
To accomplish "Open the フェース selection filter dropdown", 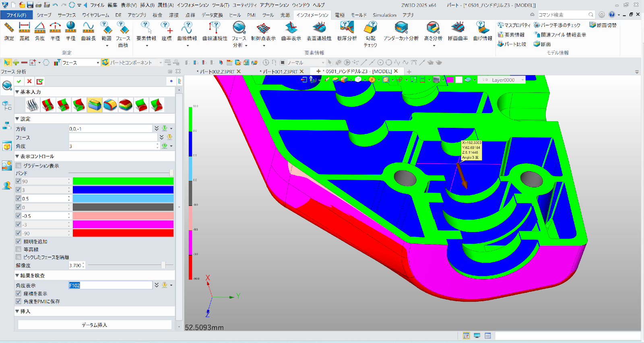I will pyautogui.click(x=97, y=63).
